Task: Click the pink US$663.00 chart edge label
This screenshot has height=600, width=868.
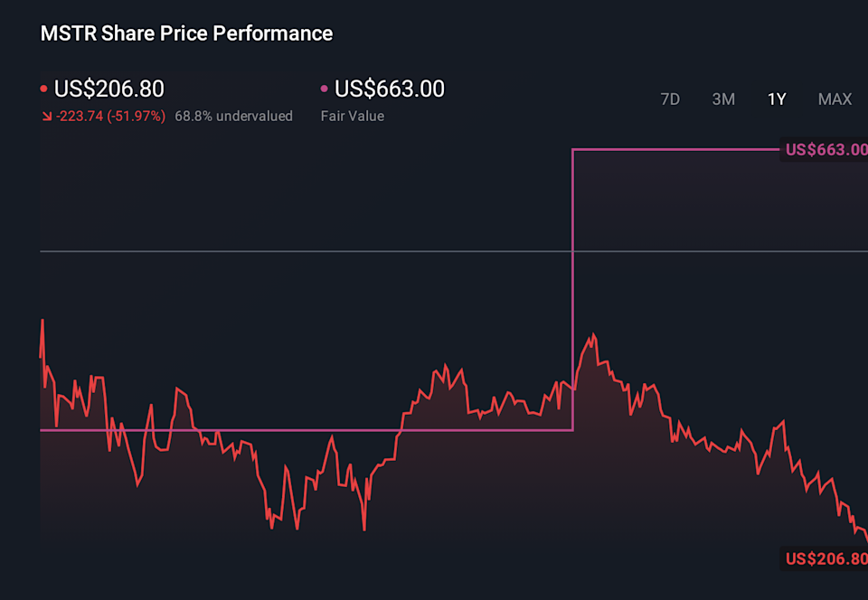Action: pyautogui.click(x=825, y=150)
